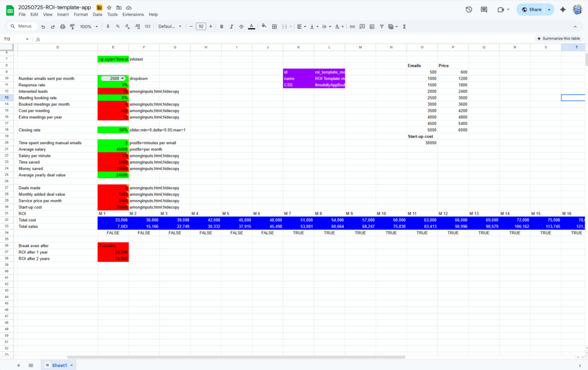Viewport: 588px width, 370px height.
Task: Click the Google Sheets home icon
Action: [10, 10]
